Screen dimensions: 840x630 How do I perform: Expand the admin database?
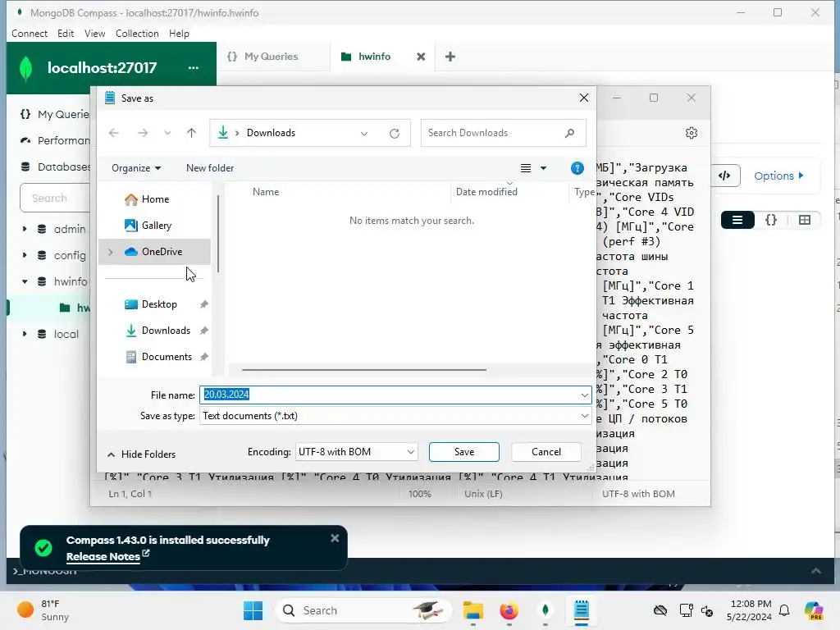pos(25,229)
